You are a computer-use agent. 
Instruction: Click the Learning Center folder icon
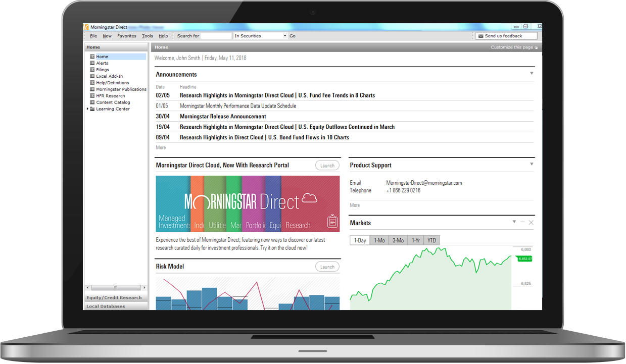pos(92,109)
